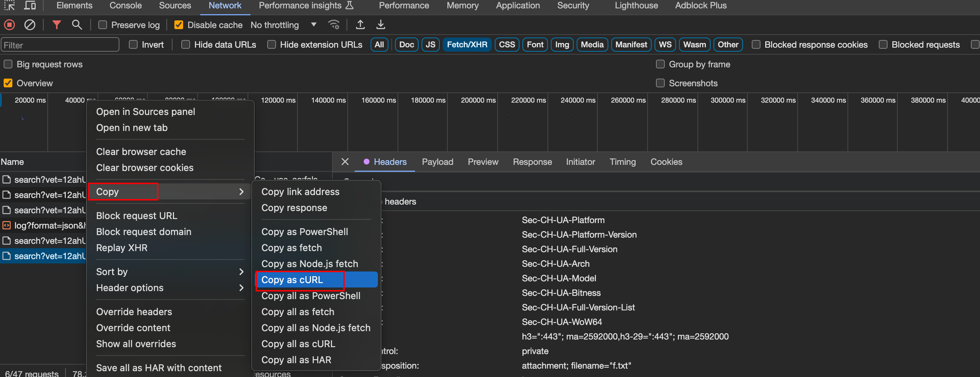Filter by Fetch/XHR type
The height and width of the screenshot is (377, 980).
point(467,44)
